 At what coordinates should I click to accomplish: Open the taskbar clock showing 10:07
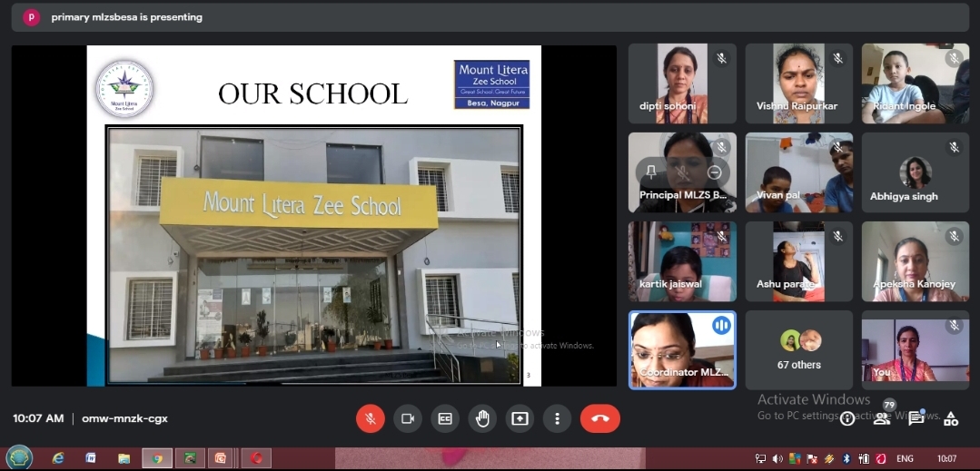click(x=947, y=458)
